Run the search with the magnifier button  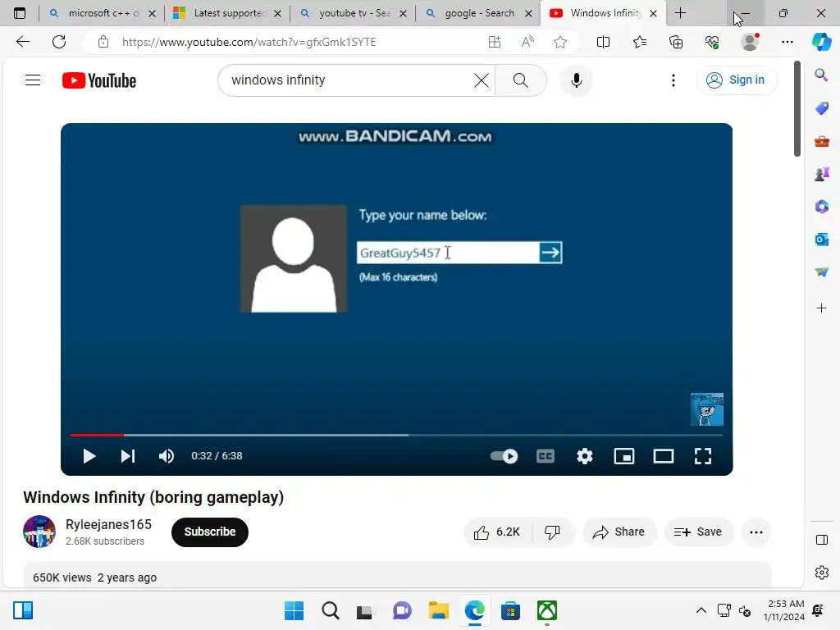click(x=520, y=80)
